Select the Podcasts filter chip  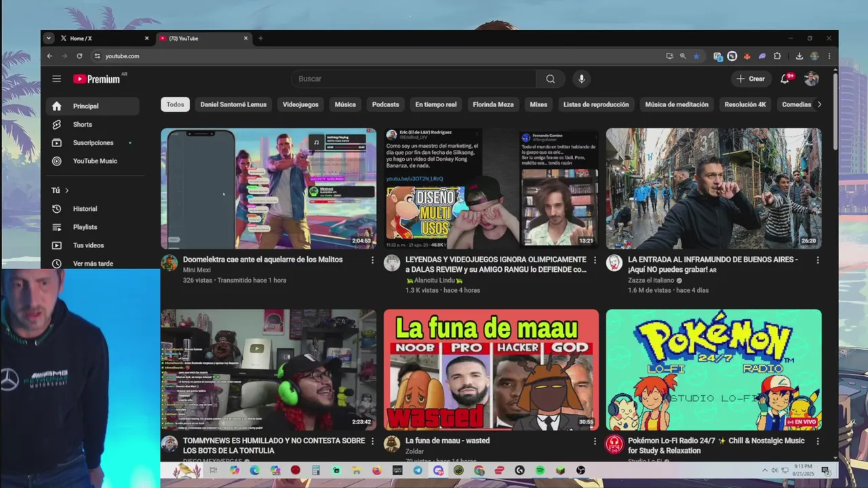point(385,104)
